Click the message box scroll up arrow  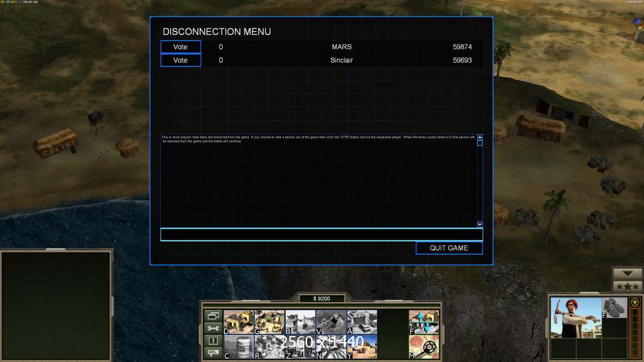(480, 137)
